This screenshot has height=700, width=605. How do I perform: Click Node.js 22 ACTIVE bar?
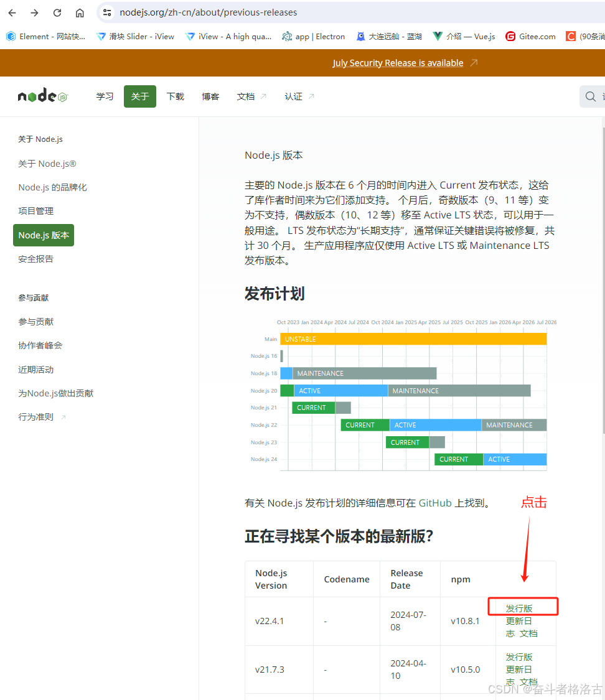pos(435,425)
